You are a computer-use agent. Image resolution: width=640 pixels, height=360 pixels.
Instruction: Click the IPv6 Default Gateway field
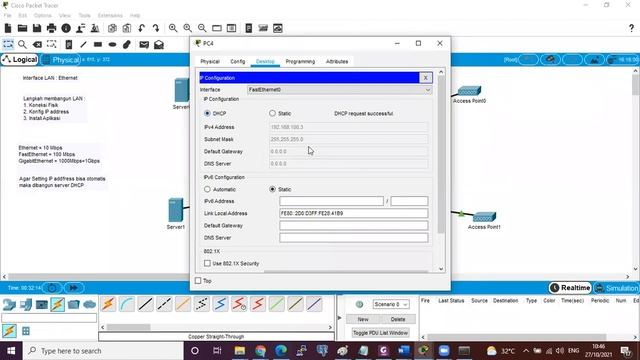[353, 226]
